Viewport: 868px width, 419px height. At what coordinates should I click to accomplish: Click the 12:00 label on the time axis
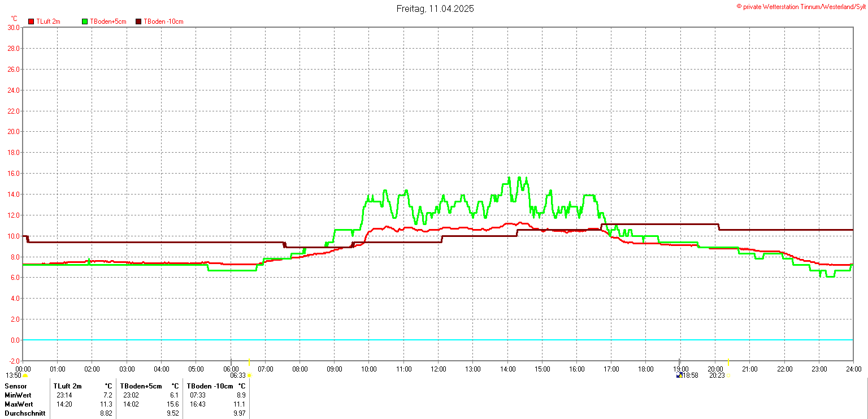438,369
